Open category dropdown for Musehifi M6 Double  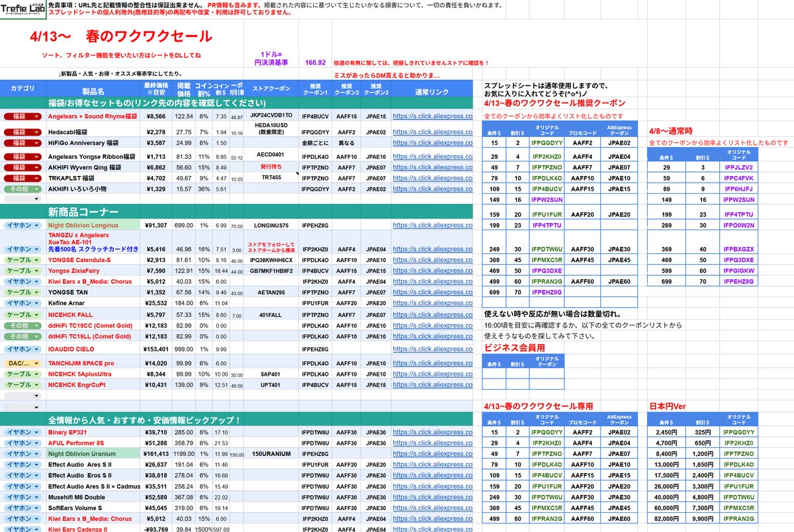tap(22, 498)
